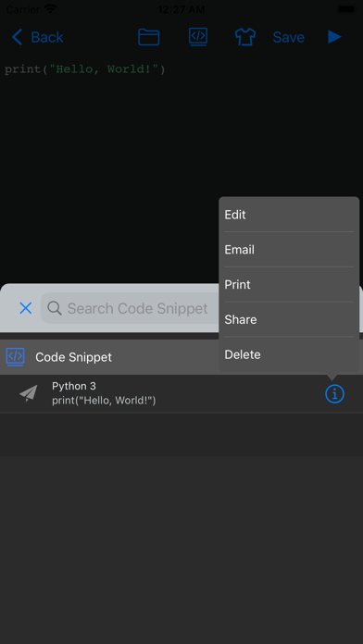
Task: Choose Print from the popup menu
Action: (x=289, y=284)
